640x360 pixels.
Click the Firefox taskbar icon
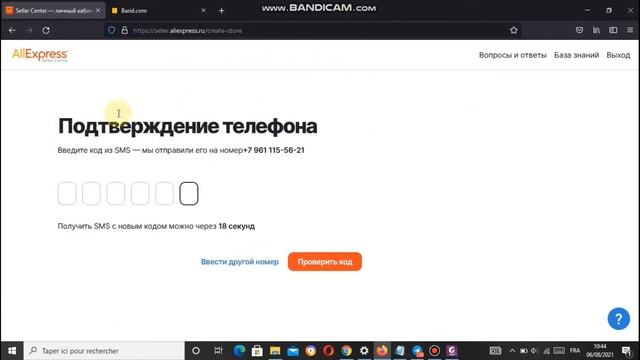pos(382,351)
